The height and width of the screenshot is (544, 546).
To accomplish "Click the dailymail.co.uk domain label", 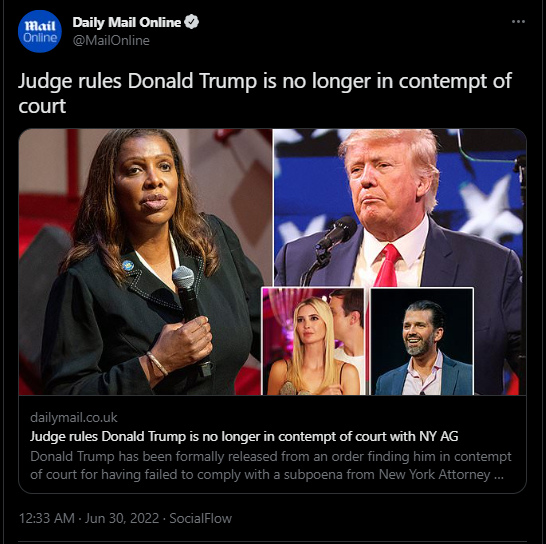I will pyautogui.click(x=74, y=417).
